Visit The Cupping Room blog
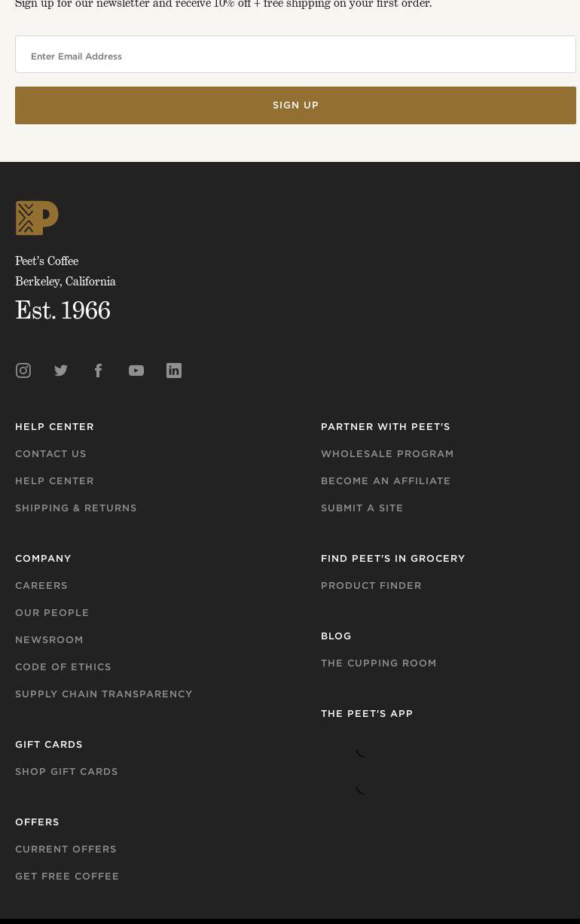This screenshot has width=580, height=924. pos(379,663)
